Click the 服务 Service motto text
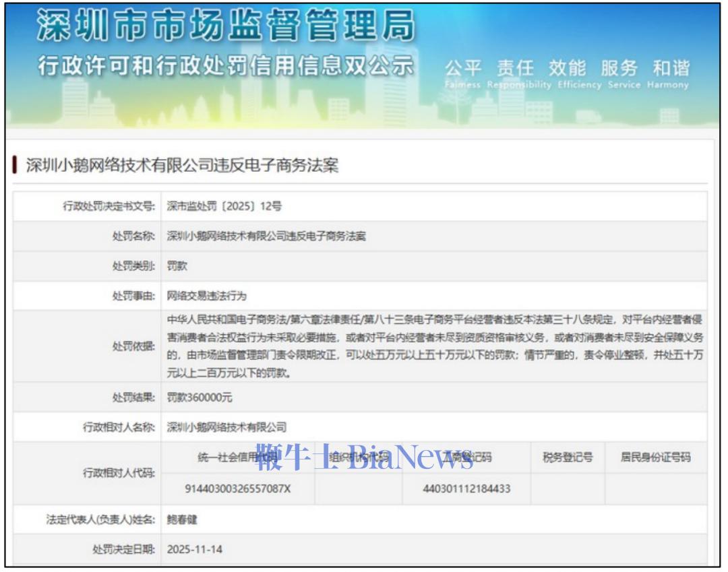The image size is (728, 572). 624,73
